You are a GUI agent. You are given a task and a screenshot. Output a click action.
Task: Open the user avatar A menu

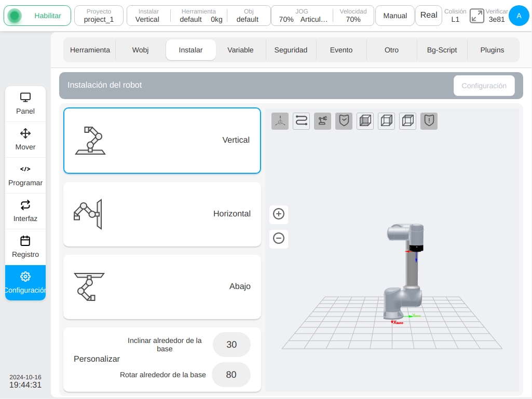pyautogui.click(x=519, y=16)
